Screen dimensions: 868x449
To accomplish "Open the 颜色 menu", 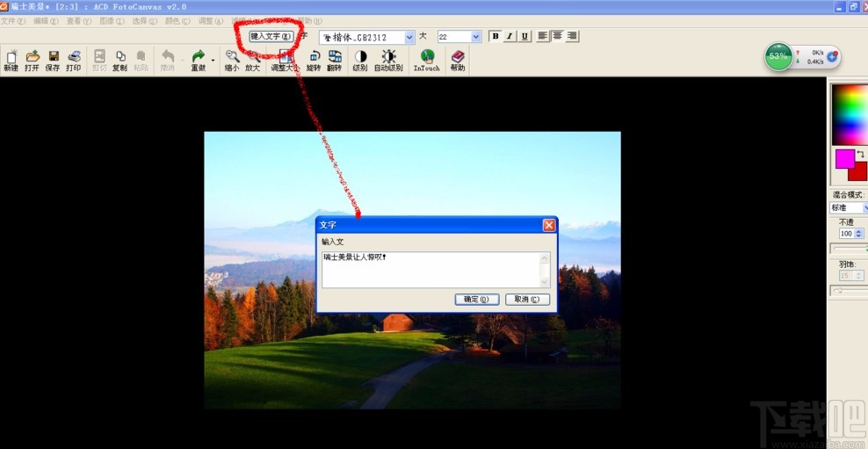I will (x=177, y=21).
